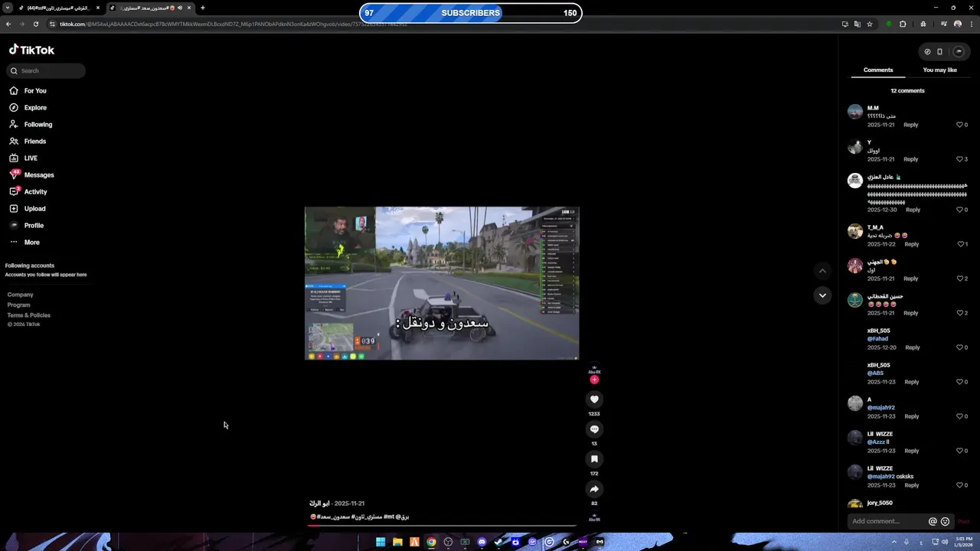Viewport: 980px width, 551px height.
Task: Click the playing video frame
Action: pos(442,283)
